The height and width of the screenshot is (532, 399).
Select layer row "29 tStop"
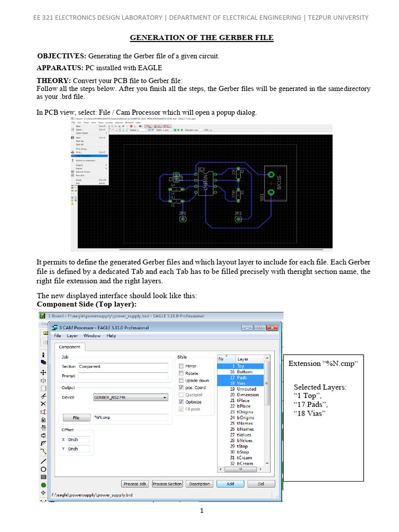pos(241,446)
